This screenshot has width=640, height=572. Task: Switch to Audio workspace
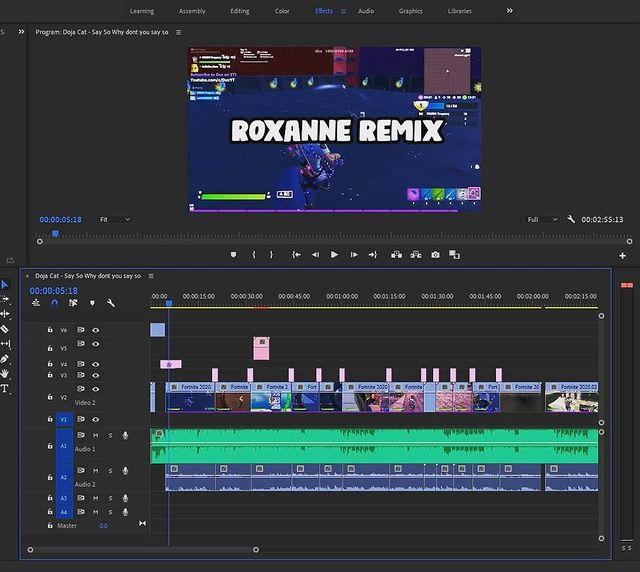[x=366, y=11]
